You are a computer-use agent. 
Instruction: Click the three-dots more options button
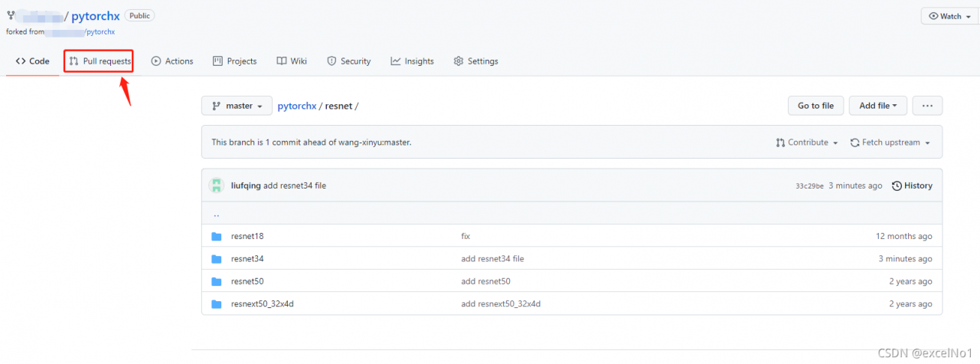(927, 106)
